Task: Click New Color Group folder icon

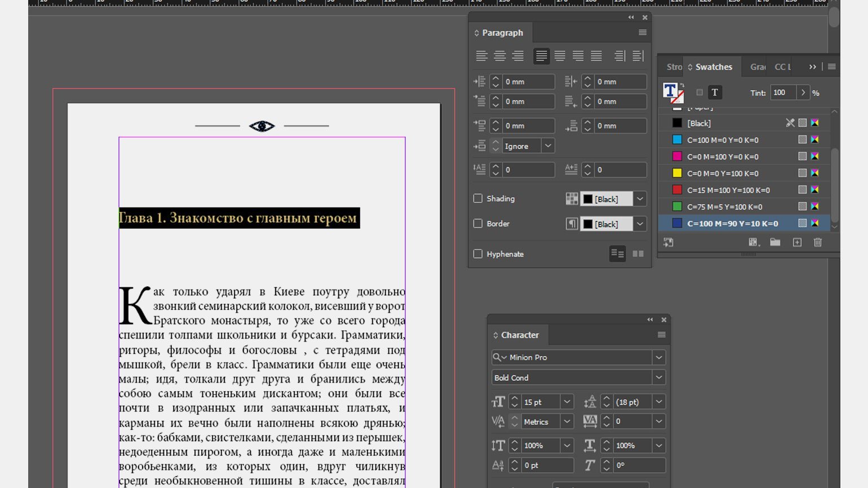Action: 776,242
